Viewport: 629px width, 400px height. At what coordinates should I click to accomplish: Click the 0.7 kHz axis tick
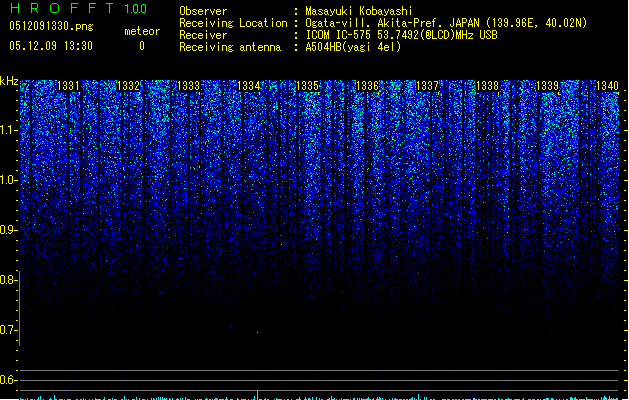9,330
